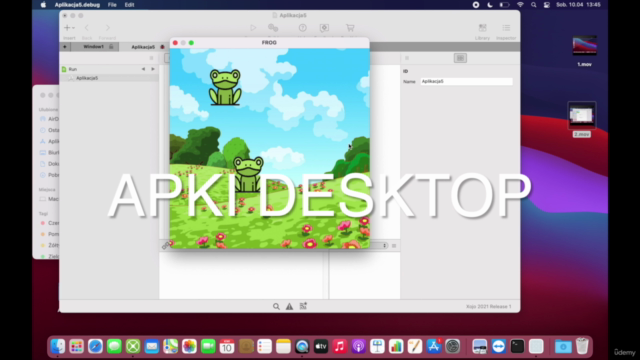Viewport: 640px width, 360px height.
Task: Open Control Center in menu bar
Action: 547,5
